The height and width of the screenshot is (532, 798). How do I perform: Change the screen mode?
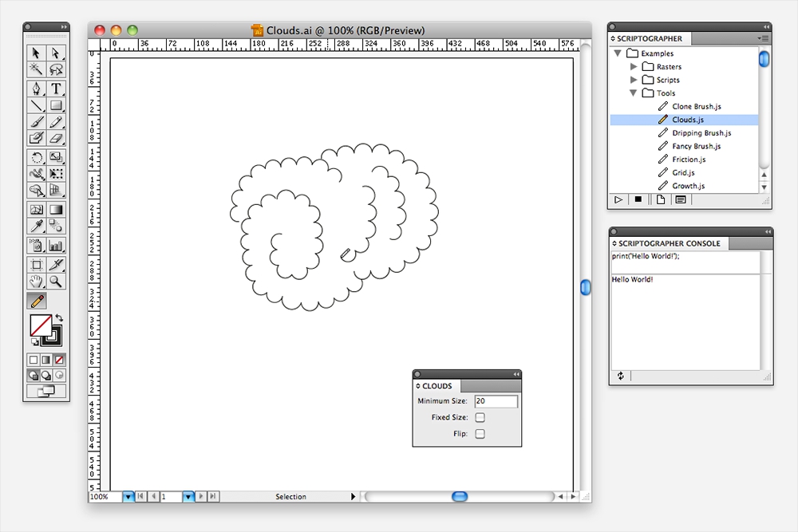click(x=46, y=391)
